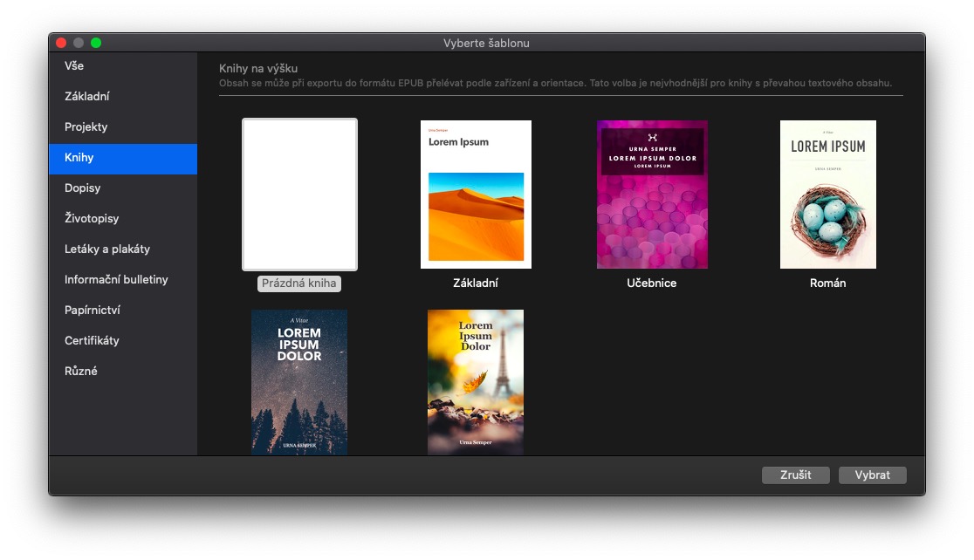Image resolution: width=974 pixels, height=560 pixels.
Task: Confirm selection with the Vybrat button
Action: click(873, 475)
